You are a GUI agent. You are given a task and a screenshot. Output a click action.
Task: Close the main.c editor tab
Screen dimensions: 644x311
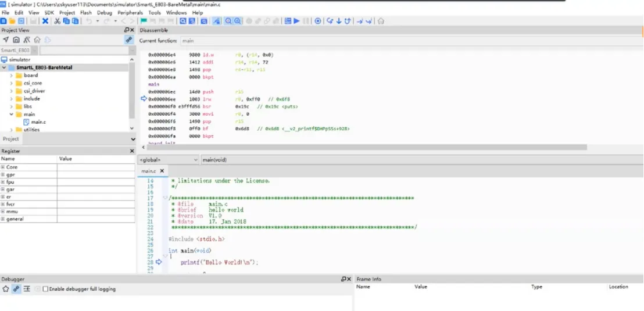pos(162,171)
